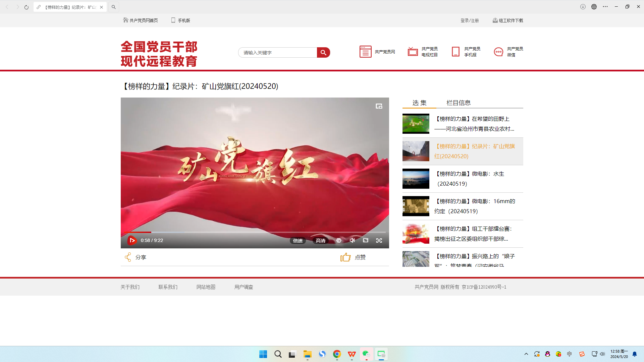Click the web widescreen mode icon
The image size is (644, 362).
(365, 240)
